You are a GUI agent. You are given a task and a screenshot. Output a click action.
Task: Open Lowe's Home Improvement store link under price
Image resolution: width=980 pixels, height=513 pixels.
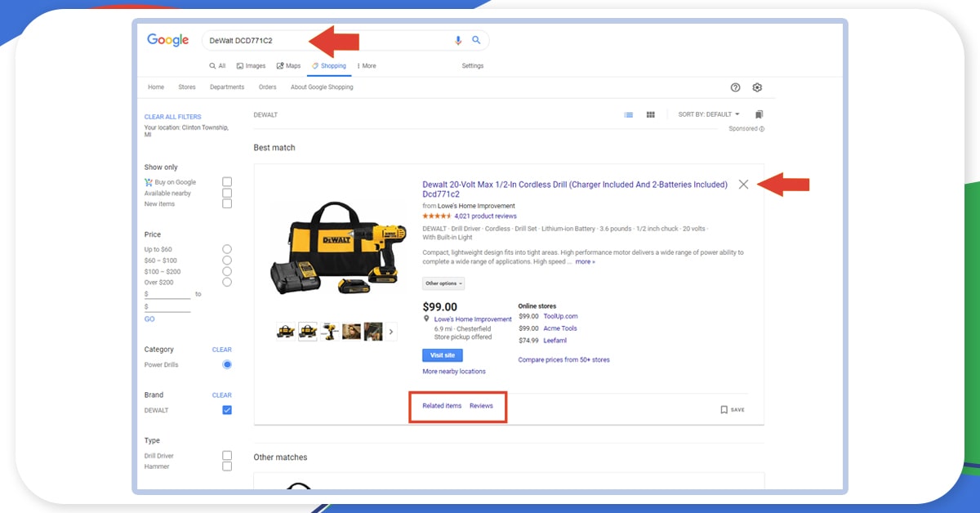coord(473,319)
